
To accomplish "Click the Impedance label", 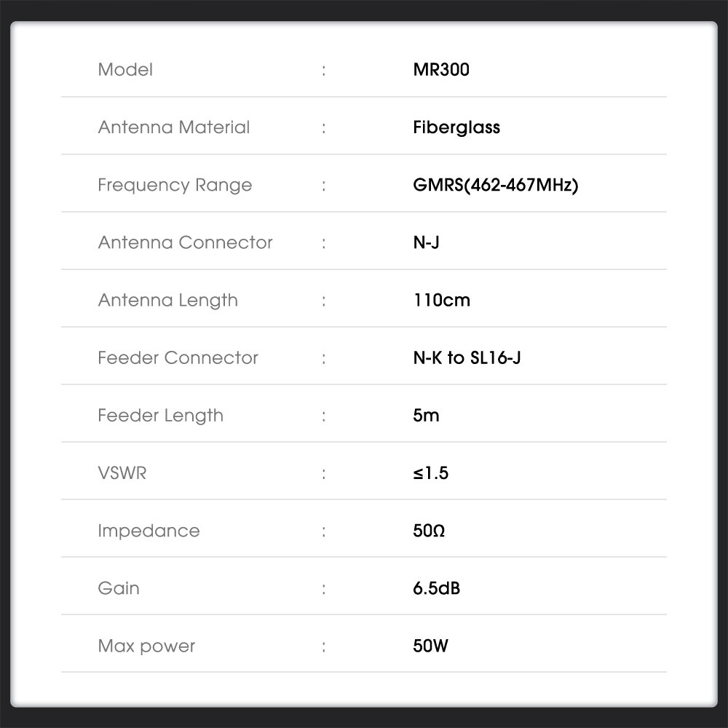I will click(x=149, y=530).
